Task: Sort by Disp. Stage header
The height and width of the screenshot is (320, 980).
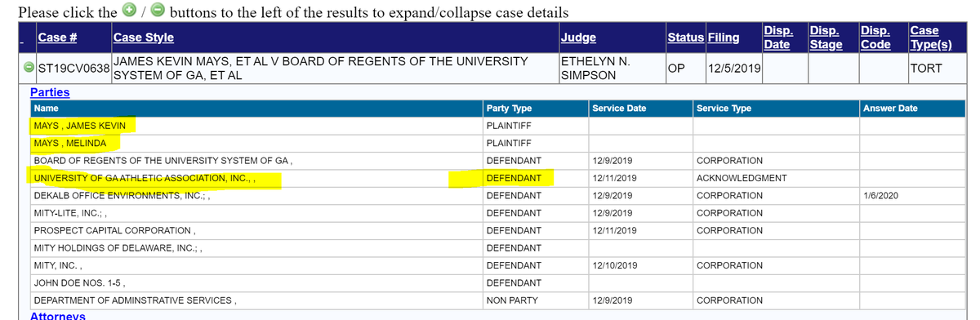Action: pos(826,38)
